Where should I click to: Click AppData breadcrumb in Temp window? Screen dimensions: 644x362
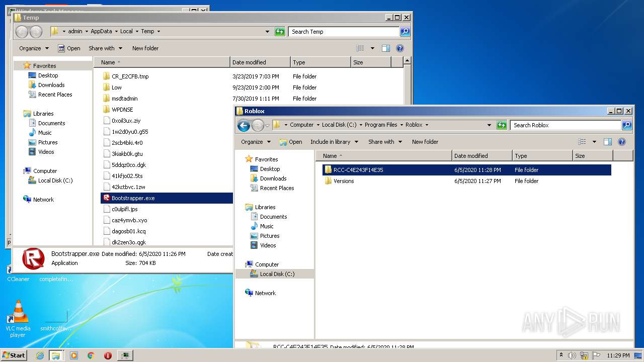[x=101, y=31]
